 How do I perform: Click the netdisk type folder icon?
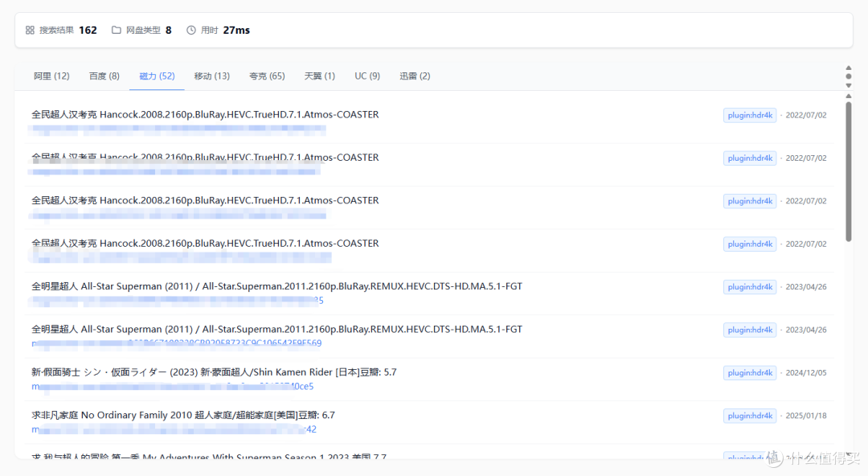coord(117,30)
